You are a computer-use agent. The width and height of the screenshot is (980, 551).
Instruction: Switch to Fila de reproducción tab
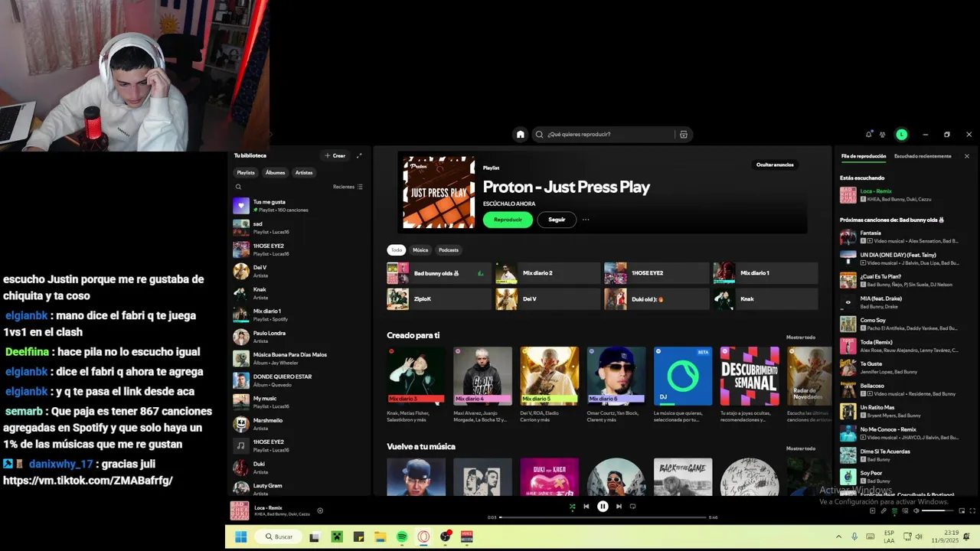pyautogui.click(x=864, y=156)
